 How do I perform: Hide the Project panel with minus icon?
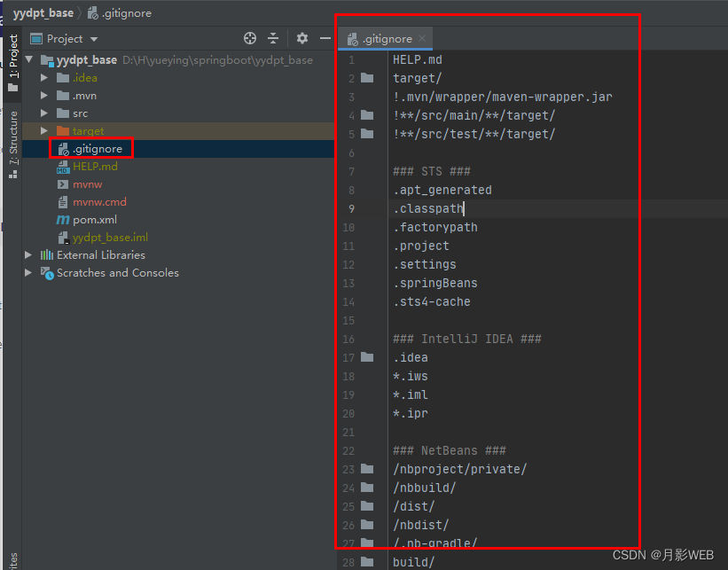coord(325,38)
